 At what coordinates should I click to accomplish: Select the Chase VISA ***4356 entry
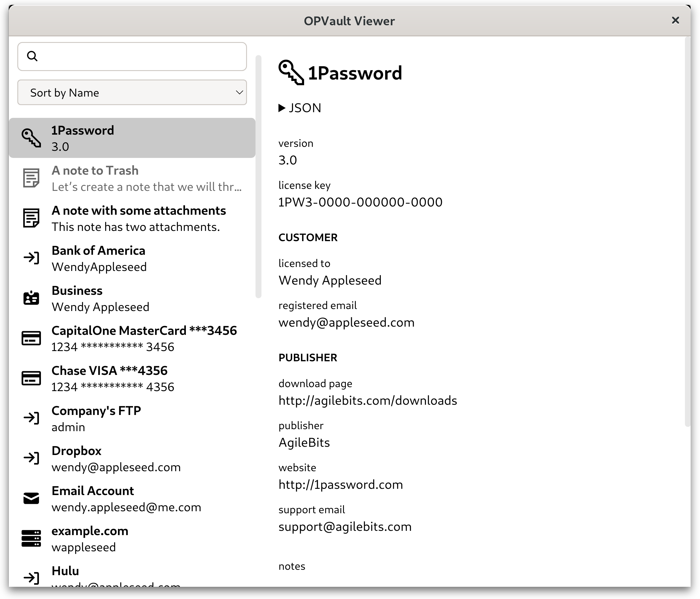tap(132, 378)
